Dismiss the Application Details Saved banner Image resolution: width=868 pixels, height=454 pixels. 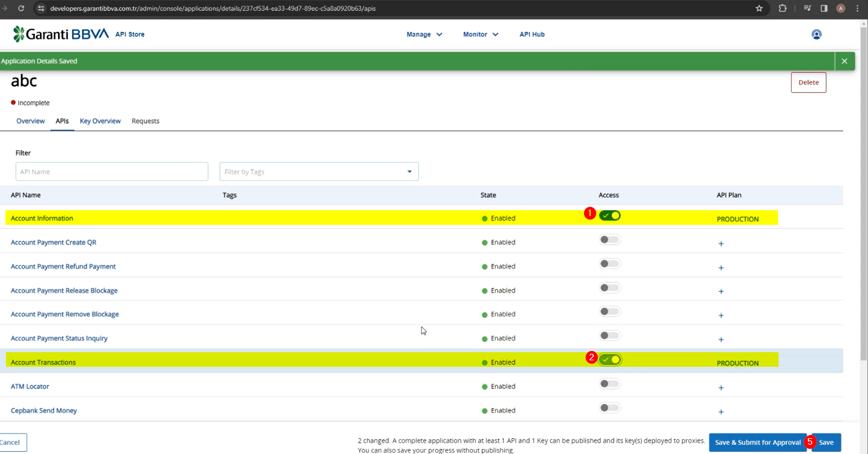click(x=844, y=61)
